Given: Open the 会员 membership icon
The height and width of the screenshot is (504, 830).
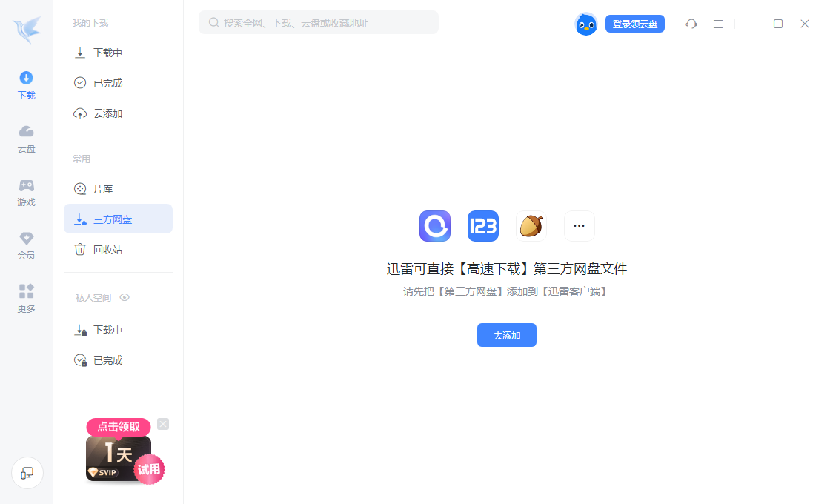Looking at the screenshot, I should point(26,245).
